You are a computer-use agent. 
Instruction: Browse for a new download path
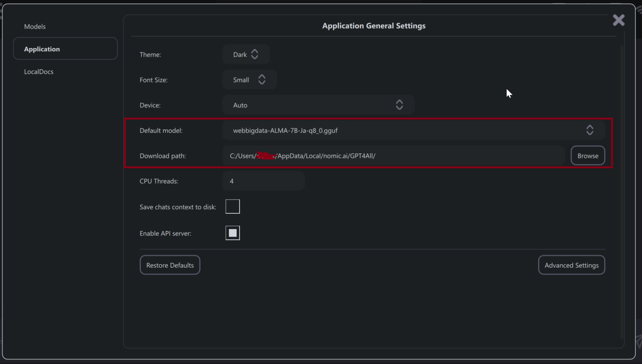pos(588,155)
